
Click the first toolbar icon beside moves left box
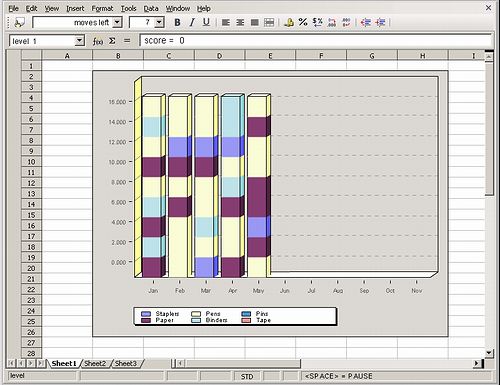click(x=19, y=22)
